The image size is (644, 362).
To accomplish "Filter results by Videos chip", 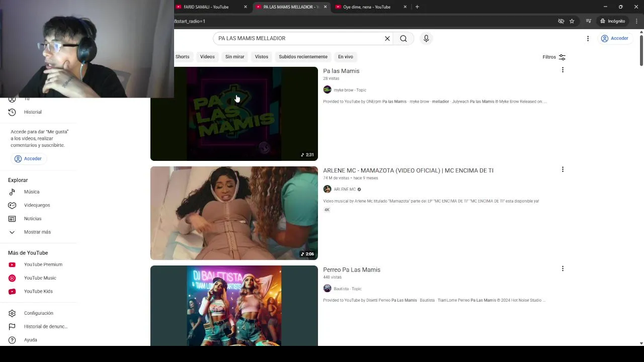I will pyautogui.click(x=207, y=57).
